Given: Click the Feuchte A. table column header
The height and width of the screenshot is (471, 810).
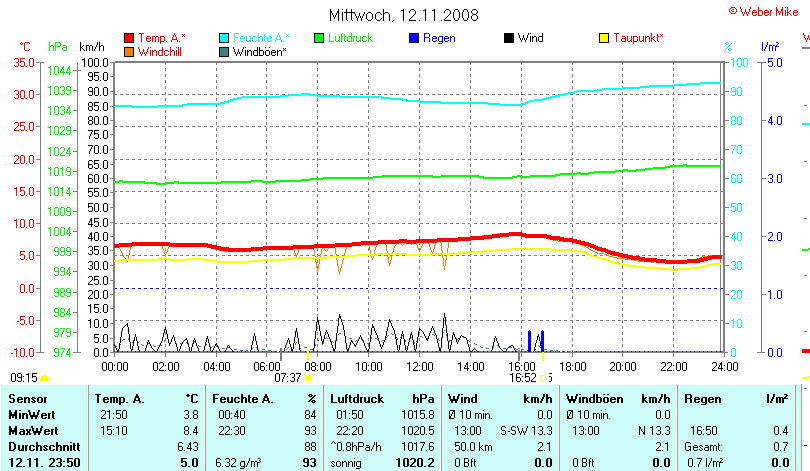Looking at the screenshot, I should pos(242,399).
